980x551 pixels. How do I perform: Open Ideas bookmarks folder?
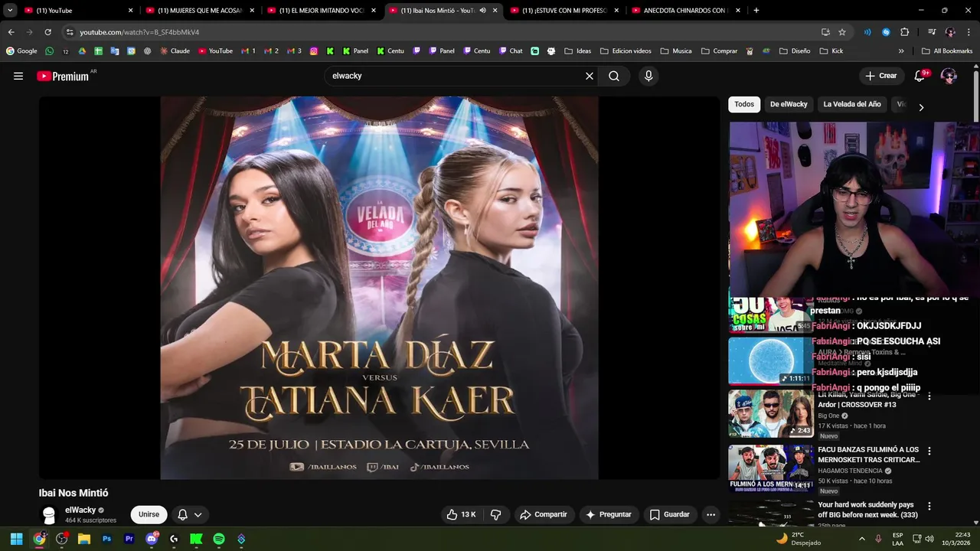(577, 51)
